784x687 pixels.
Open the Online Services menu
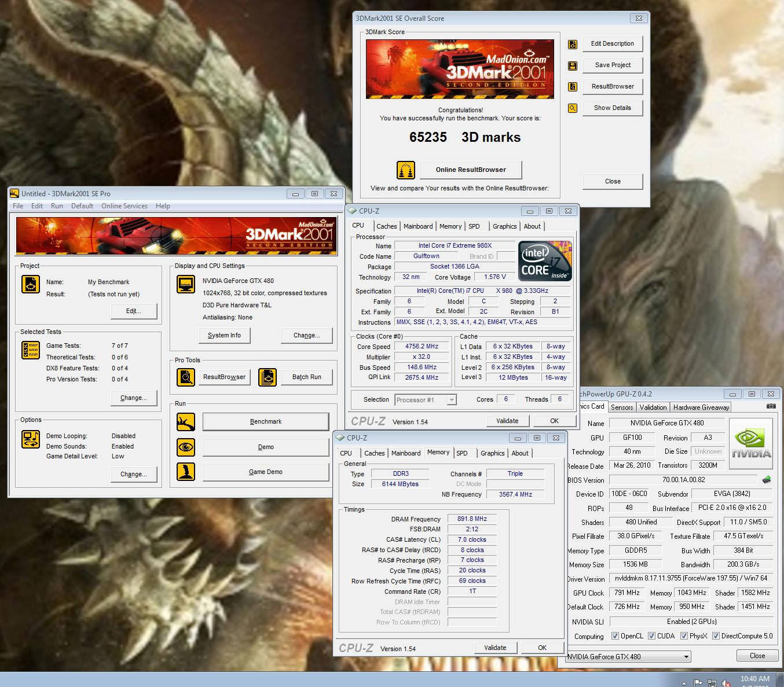[x=124, y=206]
